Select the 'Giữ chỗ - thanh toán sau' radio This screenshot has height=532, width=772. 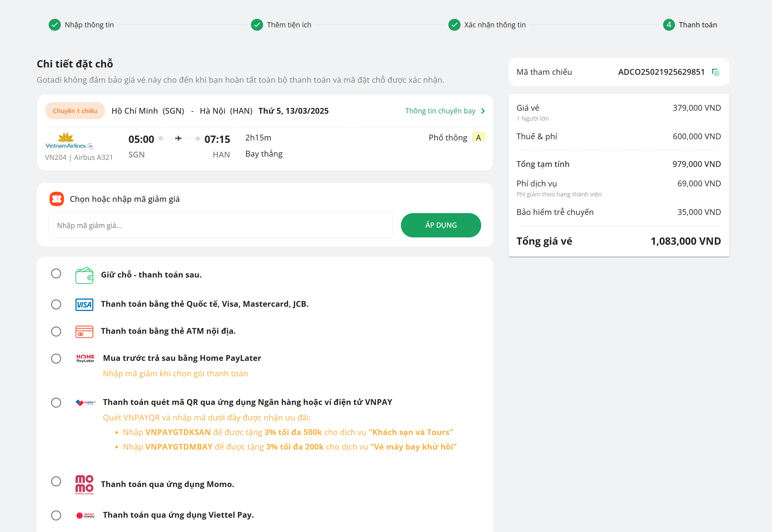pyautogui.click(x=56, y=274)
